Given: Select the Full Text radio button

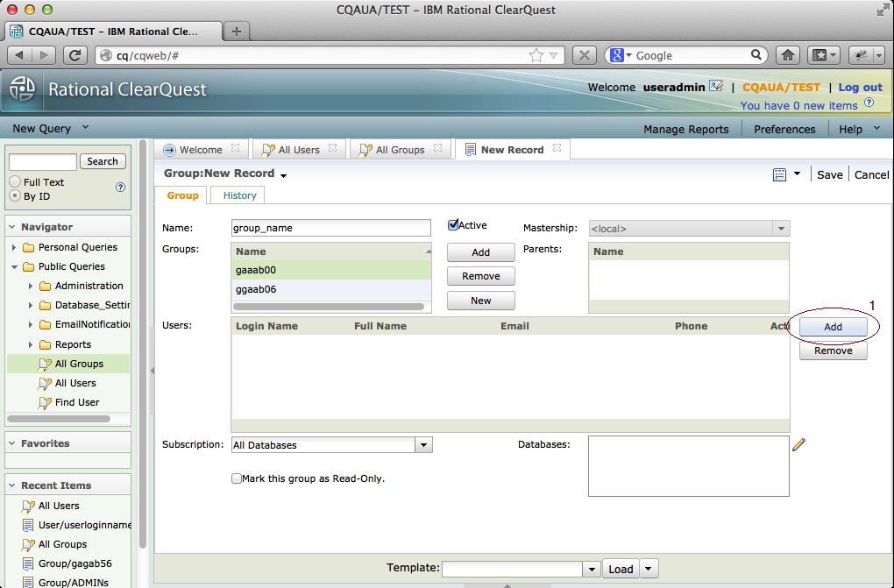Looking at the screenshot, I should 16,182.
